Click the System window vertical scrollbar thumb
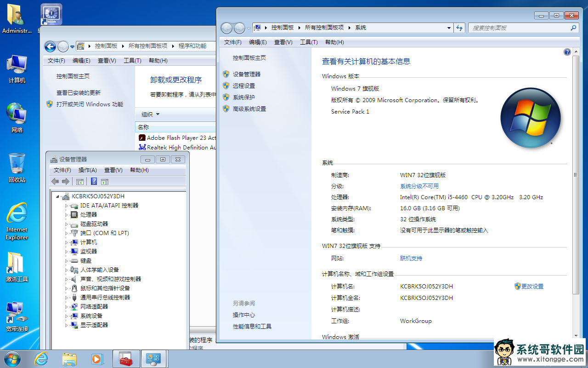This screenshot has height=368, width=588. (576, 174)
